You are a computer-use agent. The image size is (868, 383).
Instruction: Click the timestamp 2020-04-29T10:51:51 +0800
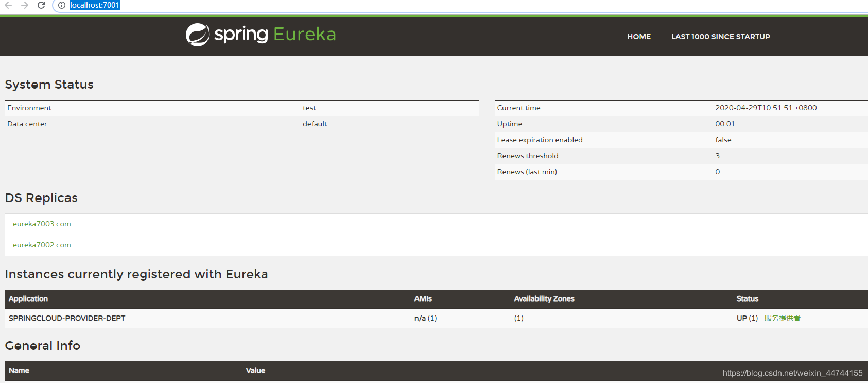click(766, 108)
